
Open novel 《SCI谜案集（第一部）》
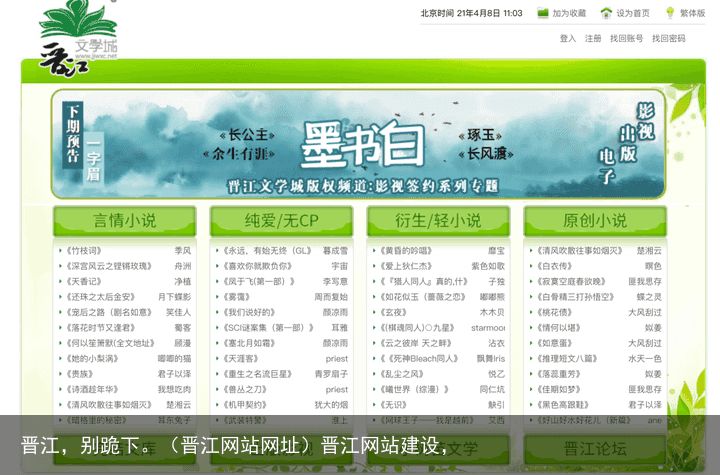click(x=268, y=328)
